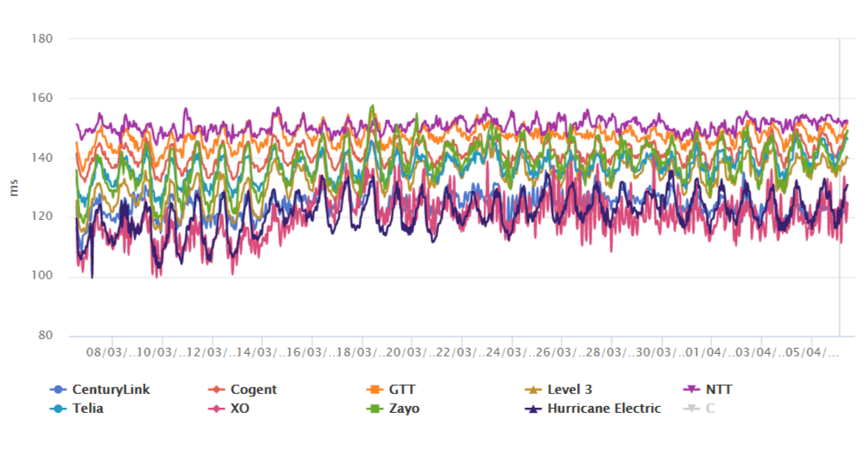Click the 28/03 x-axis date label
The height and width of the screenshot is (449, 868).
click(610, 352)
